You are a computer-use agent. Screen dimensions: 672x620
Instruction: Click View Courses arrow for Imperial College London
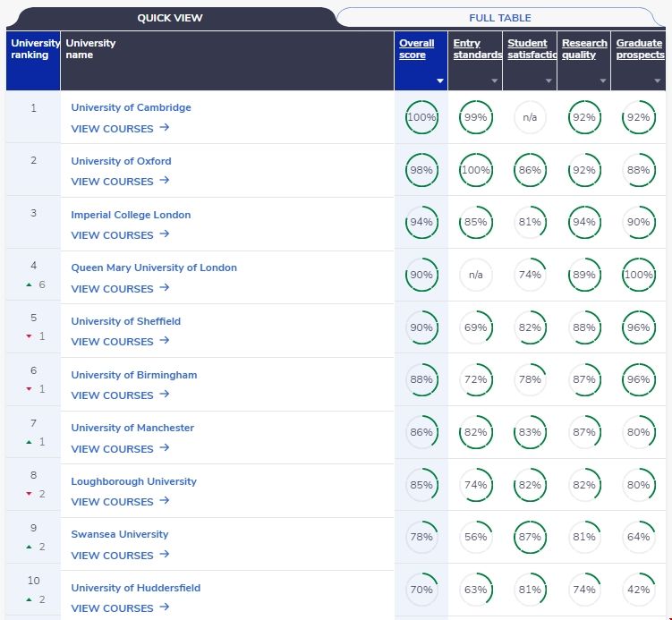164,234
